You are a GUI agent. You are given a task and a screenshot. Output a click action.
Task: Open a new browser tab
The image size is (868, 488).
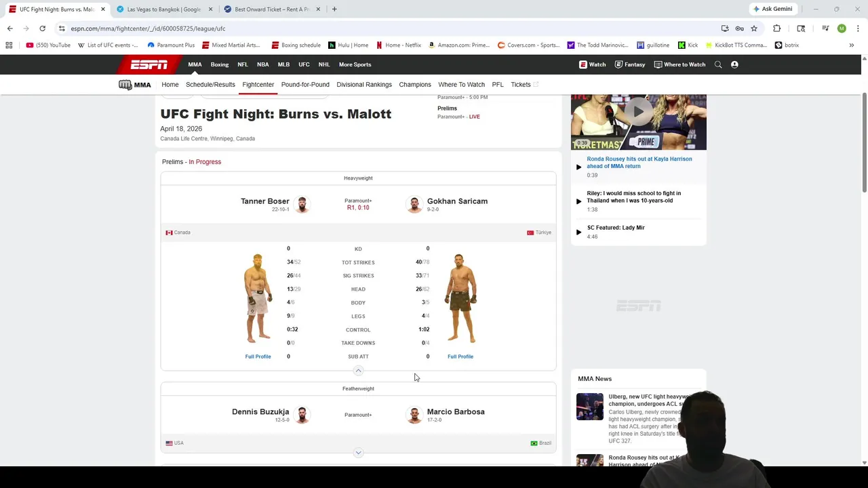click(334, 9)
